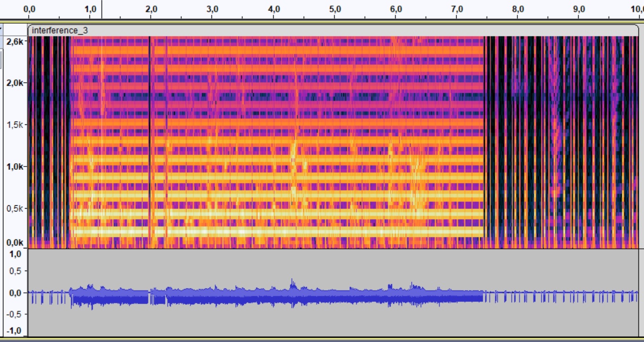
Task: Click the 6,0 mark on the time ruler
Action: (x=396, y=9)
